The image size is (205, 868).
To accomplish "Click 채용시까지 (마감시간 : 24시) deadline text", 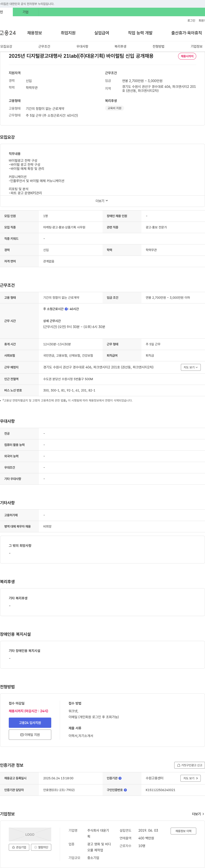I will (28, 711).
